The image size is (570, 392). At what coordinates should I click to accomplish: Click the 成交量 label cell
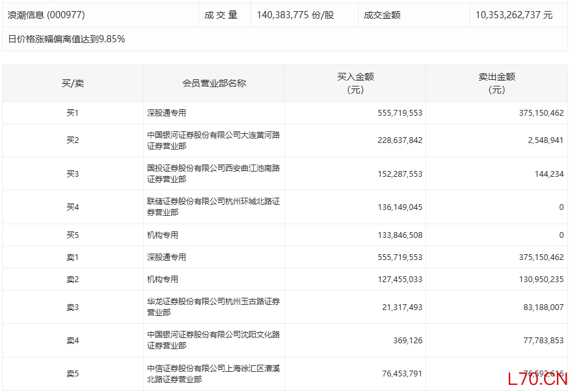point(221,14)
